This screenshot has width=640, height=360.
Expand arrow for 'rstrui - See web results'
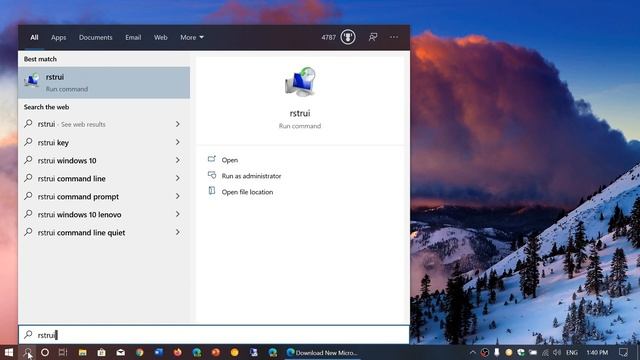point(178,124)
